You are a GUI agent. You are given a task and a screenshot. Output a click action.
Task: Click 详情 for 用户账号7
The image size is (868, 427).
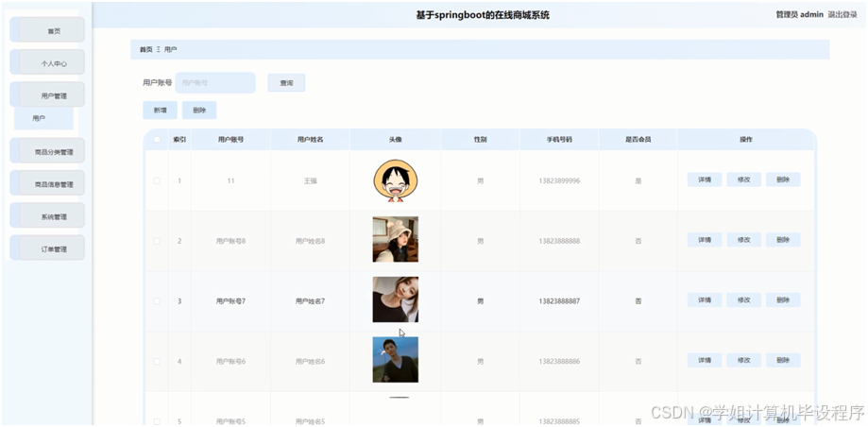click(x=705, y=300)
